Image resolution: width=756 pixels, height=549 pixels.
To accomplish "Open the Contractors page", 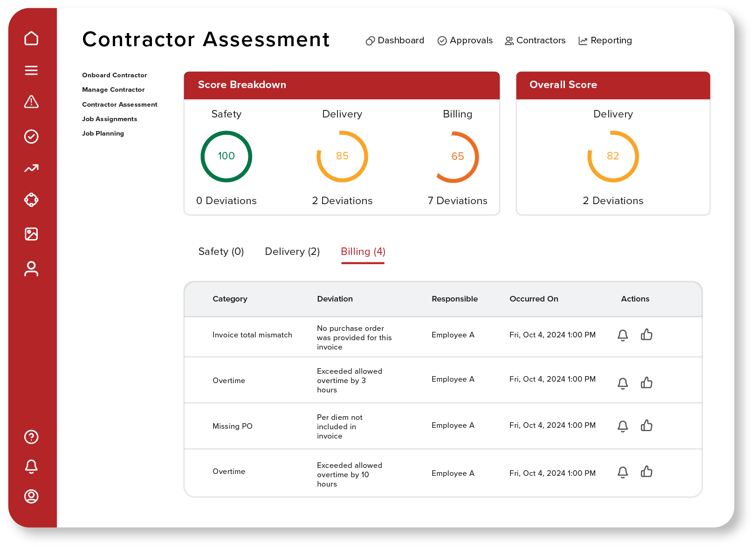I will pyautogui.click(x=535, y=41).
